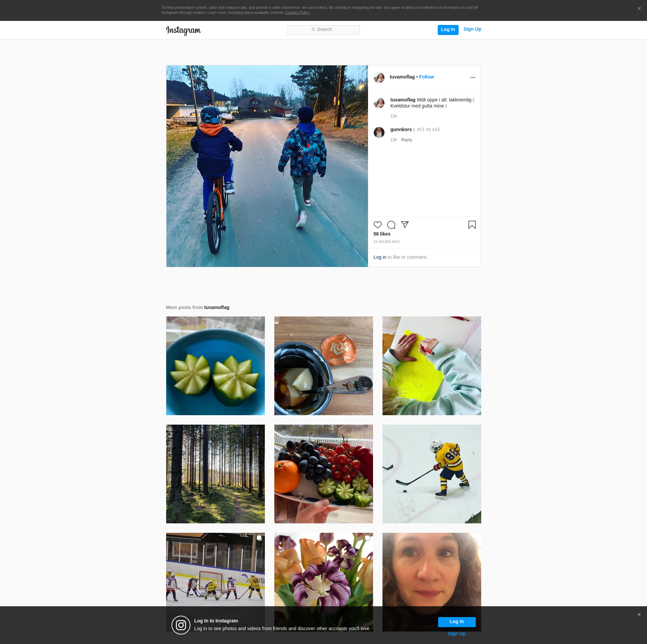Screen dimensions: 647x644
Task: Open the forest trees thumbnail post
Action: pos(215,474)
